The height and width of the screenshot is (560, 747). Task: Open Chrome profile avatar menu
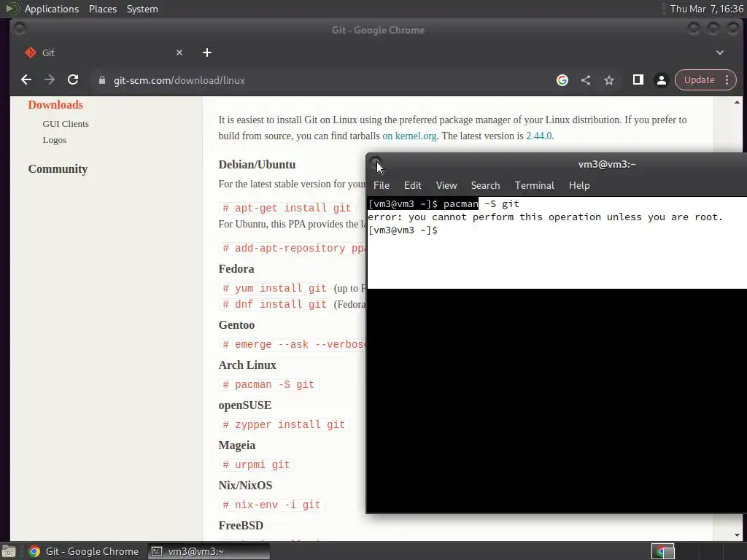(661, 80)
